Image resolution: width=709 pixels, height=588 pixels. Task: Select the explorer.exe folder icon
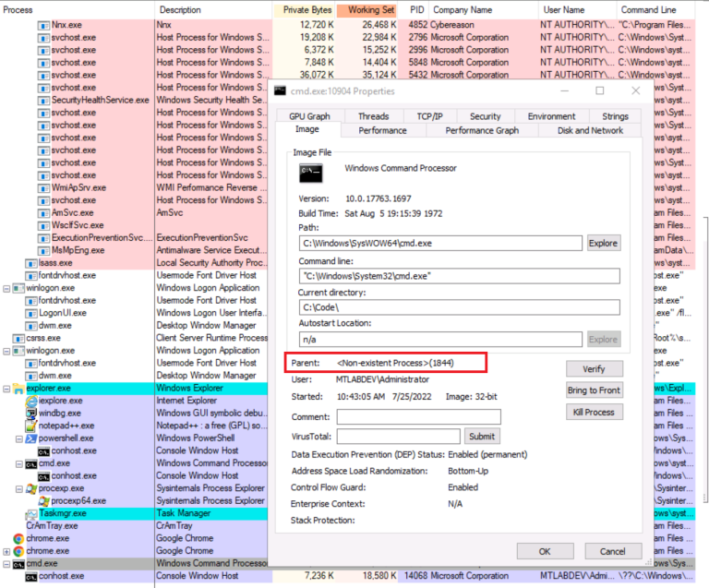tap(18, 389)
